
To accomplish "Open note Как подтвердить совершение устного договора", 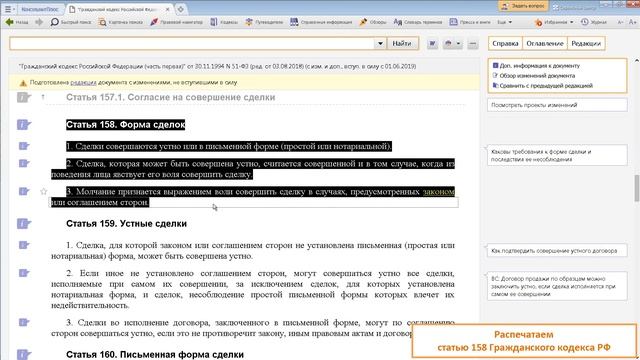I will [557, 251].
